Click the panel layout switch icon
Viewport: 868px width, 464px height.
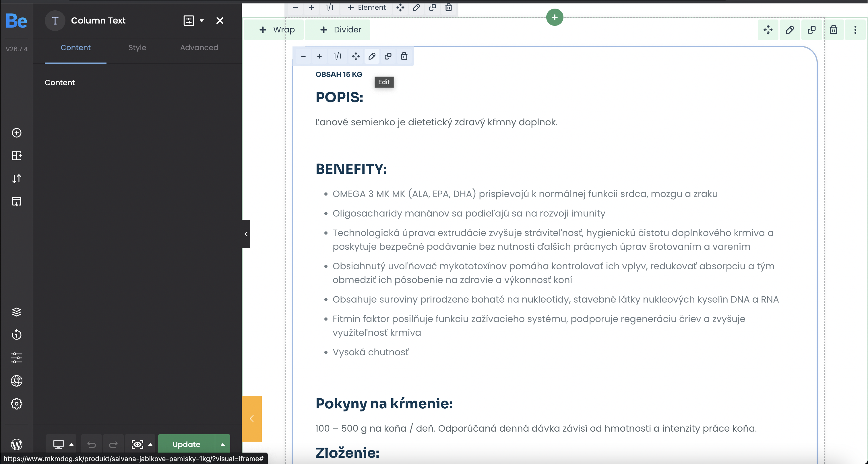[x=189, y=21]
